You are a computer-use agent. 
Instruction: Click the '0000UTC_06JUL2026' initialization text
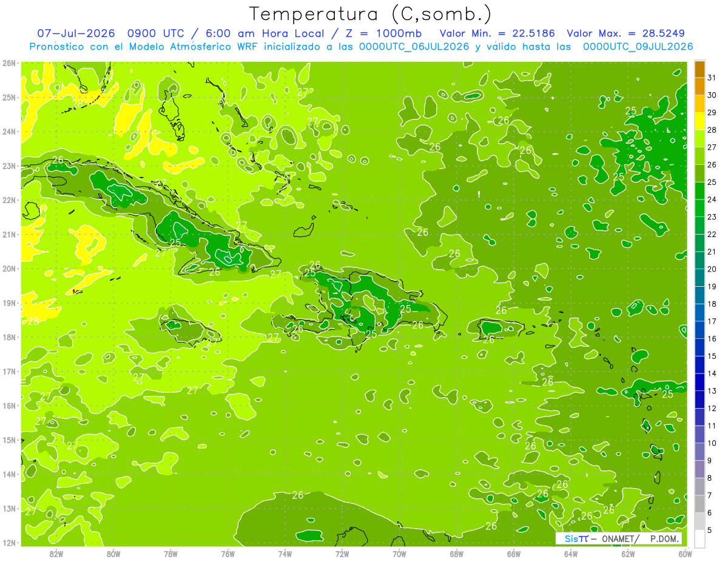coord(414,47)
